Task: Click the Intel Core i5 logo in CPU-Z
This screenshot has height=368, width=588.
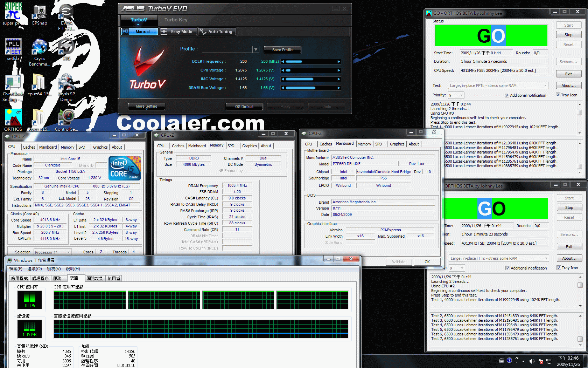Action: 125,168
